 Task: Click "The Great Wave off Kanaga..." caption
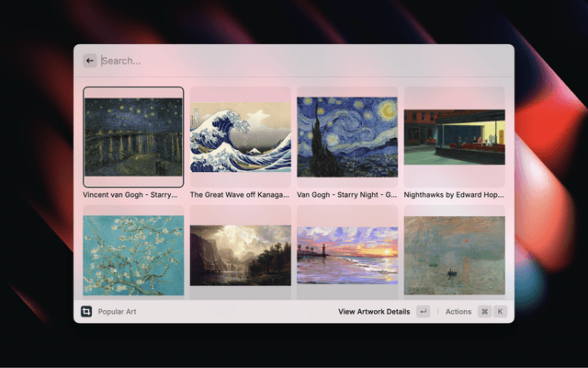pos(240,195)
